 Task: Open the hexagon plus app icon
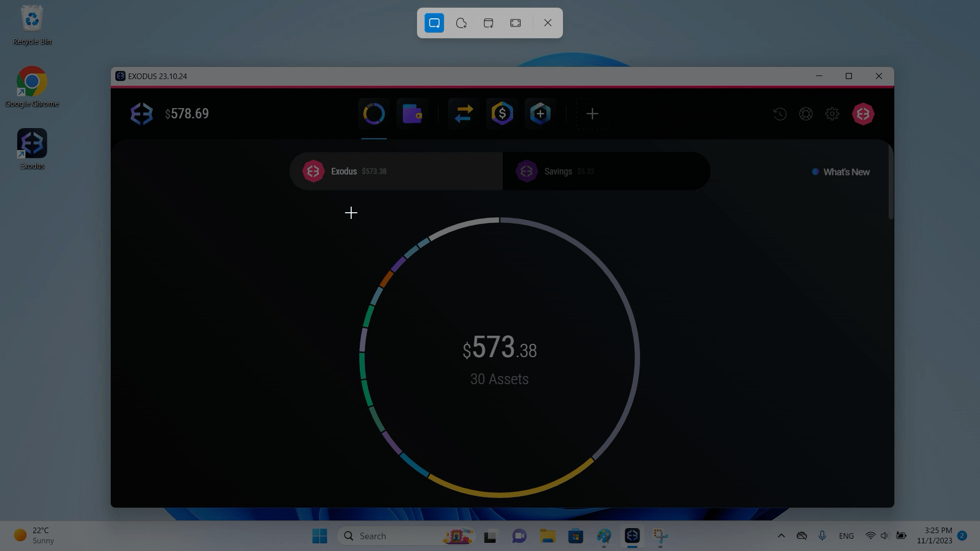[540, 114]
